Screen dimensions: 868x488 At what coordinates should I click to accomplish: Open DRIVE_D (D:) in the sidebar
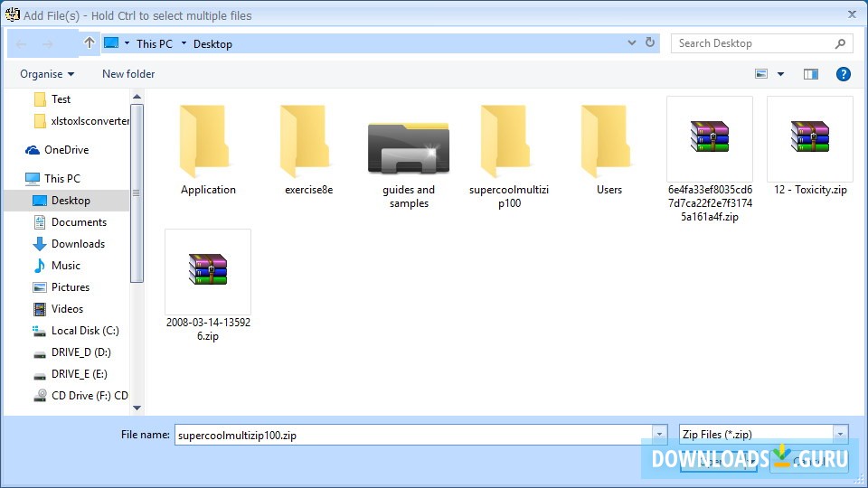tap(72, 352)
